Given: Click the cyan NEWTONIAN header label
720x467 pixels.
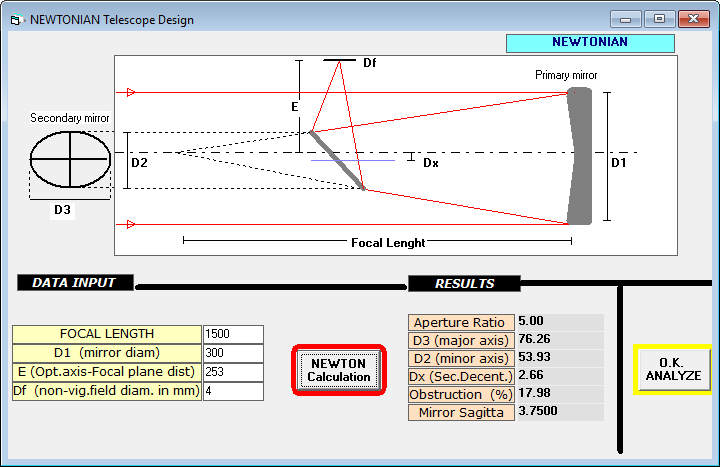Looking at the screenshot, I should pyautogui.click(x=590, y=43).
